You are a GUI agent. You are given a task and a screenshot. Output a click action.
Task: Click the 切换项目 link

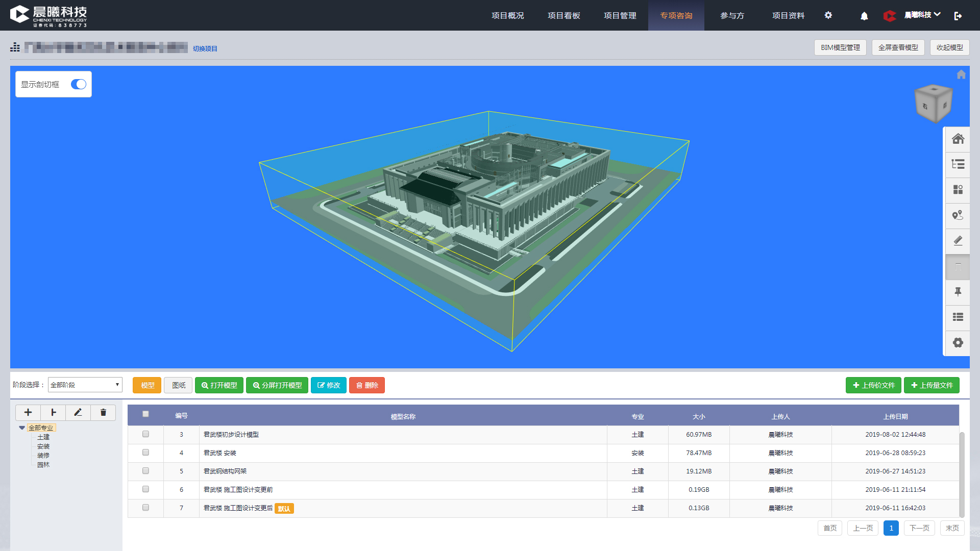[205, 48]
